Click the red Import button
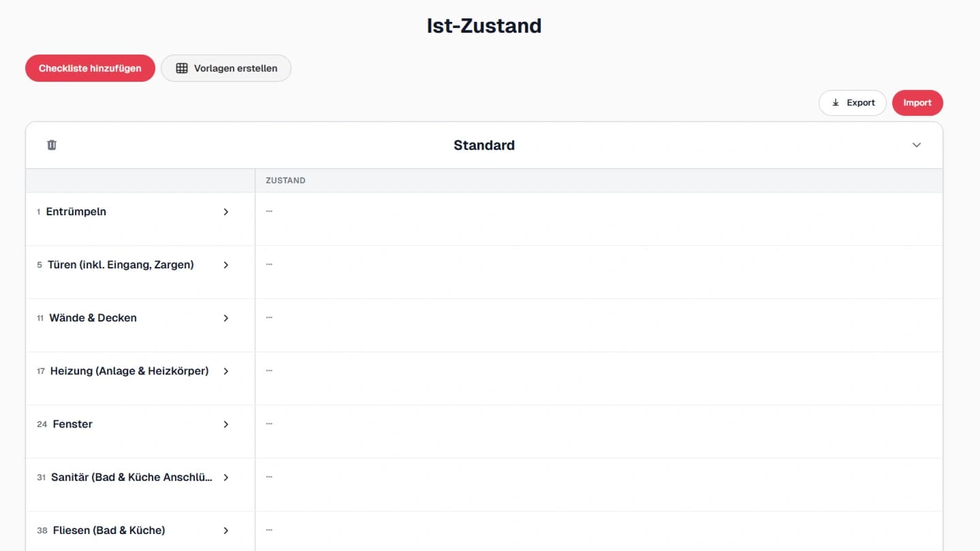 [x=917, y=103]
